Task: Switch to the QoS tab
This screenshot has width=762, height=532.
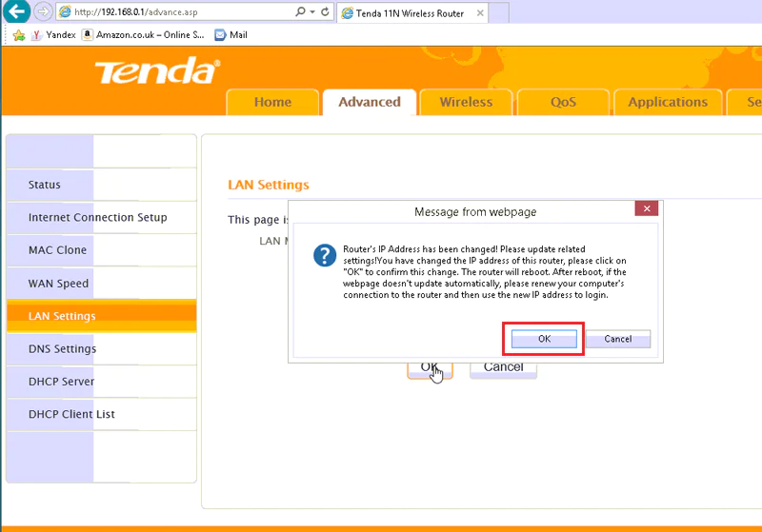Action: [x=563, y=102]
